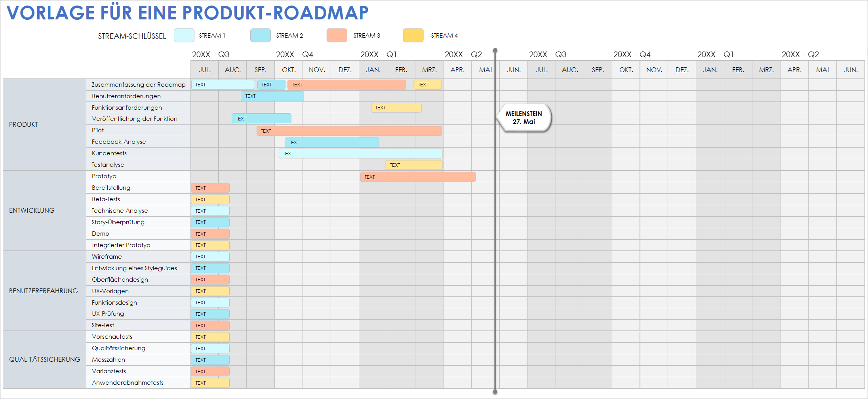Click the Stream 1 color swatch in legend
The height and width of the screenshot is (399, 868).
(x=184, y=35)
